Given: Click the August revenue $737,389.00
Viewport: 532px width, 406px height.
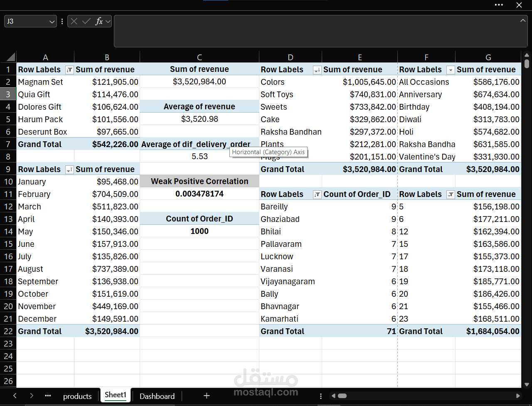Looking at the screenshot, I should tap(107, 269).
